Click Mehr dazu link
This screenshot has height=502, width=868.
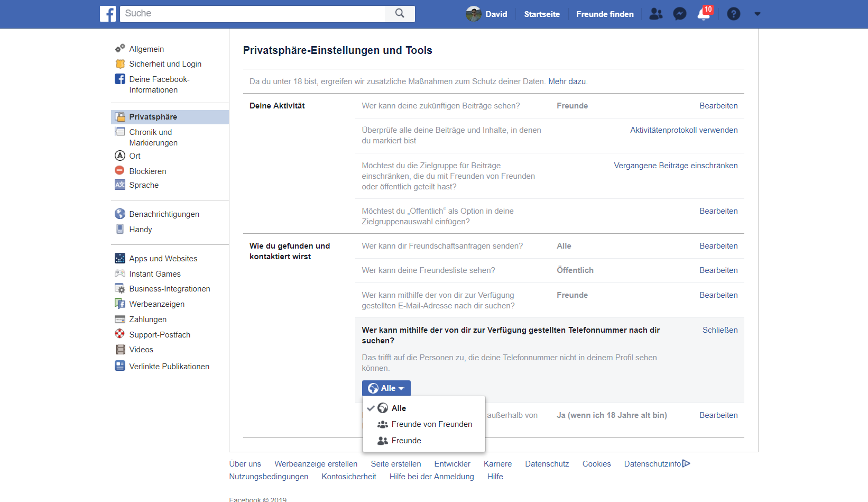[x=567, y=81]
